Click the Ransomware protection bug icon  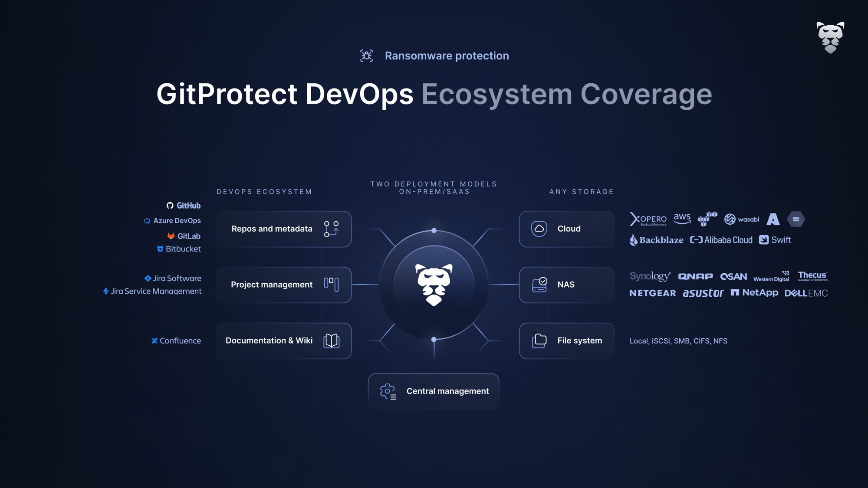tap(366, 56)
